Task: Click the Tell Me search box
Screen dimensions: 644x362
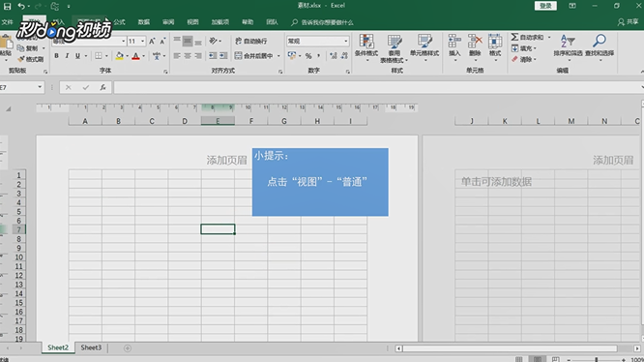Action: (x=322, y=22)
